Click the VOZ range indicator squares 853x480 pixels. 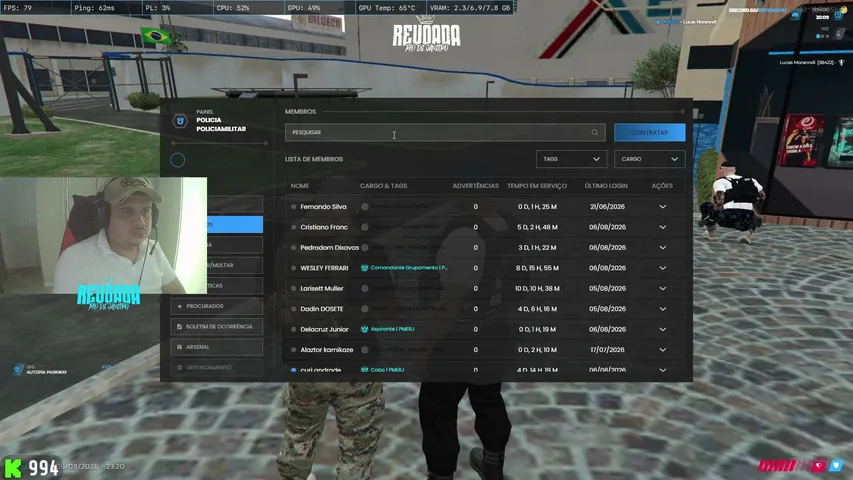point(823,36)
